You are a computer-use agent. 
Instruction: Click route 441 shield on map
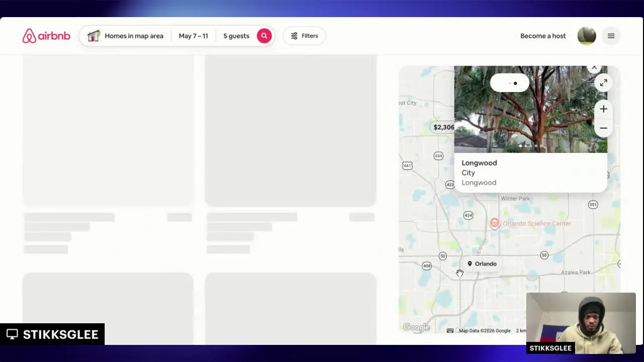pos(407,165)
